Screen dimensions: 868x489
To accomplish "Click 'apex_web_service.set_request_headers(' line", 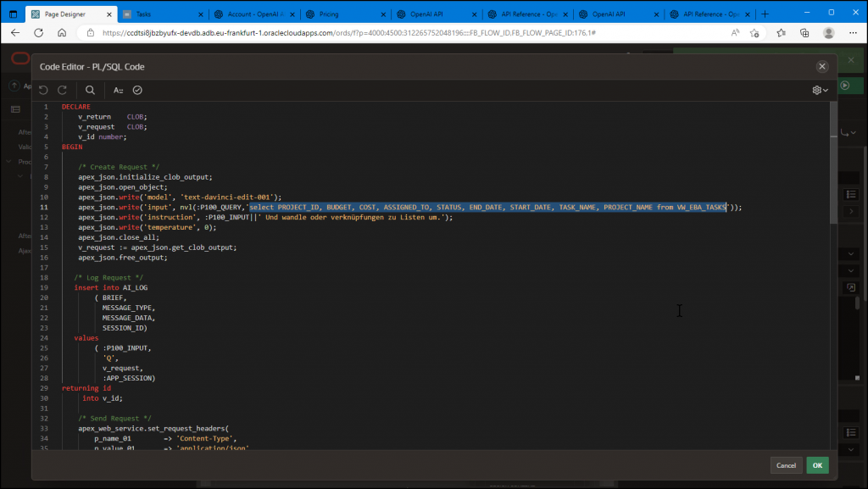I will 153,429.
